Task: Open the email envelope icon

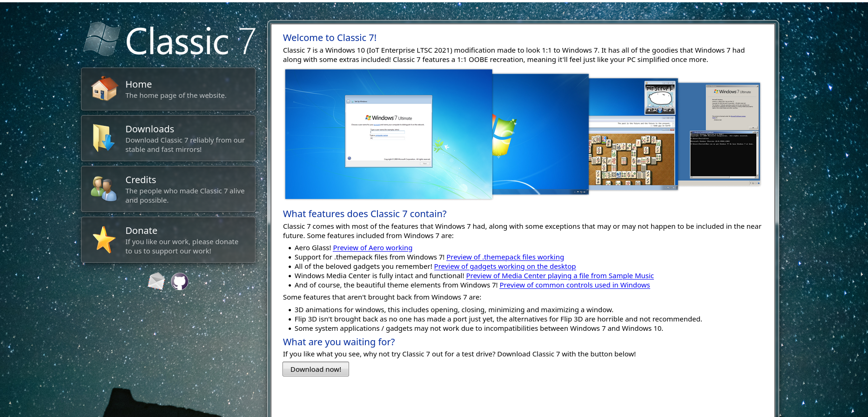Action: [x=156, y=281]
